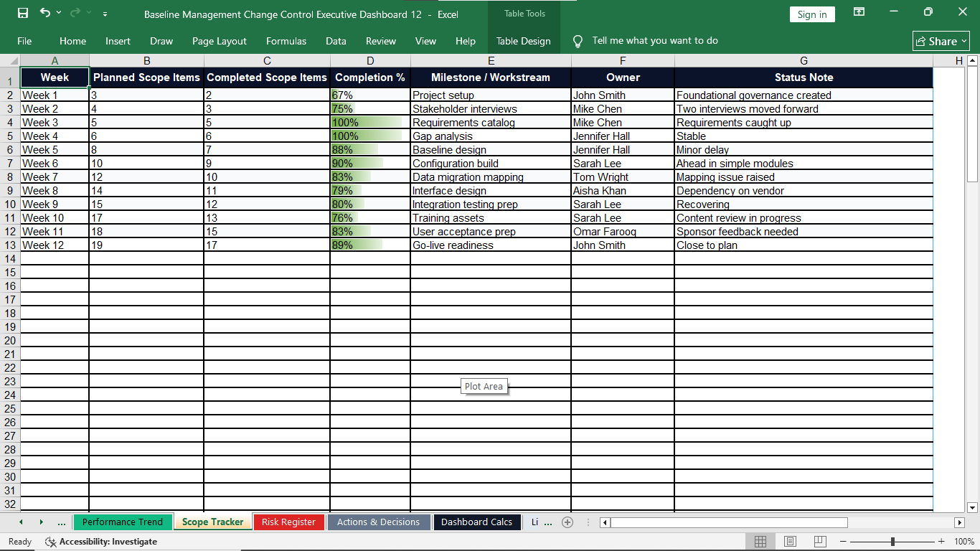Switch to the Performance Trend sheet tab

click(123, 522)
